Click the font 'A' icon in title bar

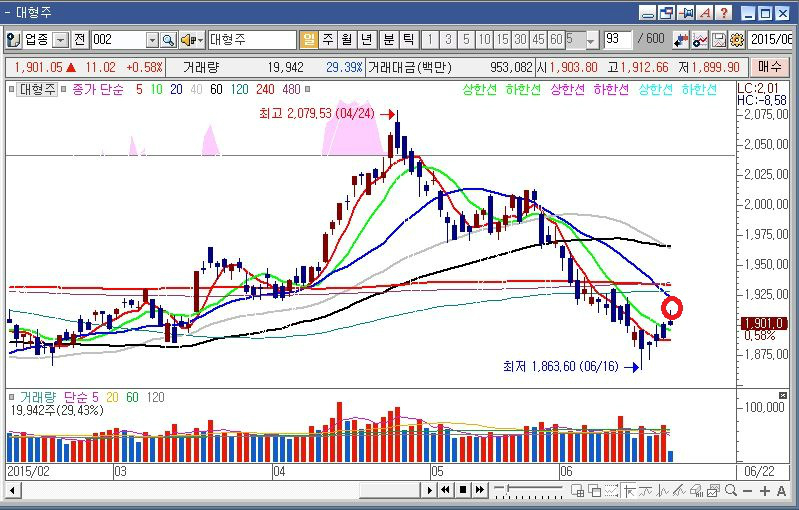point(705,14)
